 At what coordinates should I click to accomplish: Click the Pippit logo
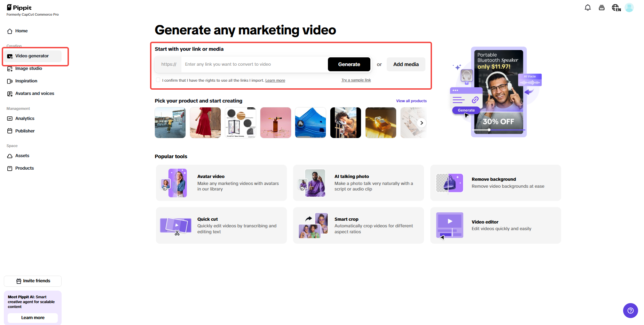click(x=20, y=7)
